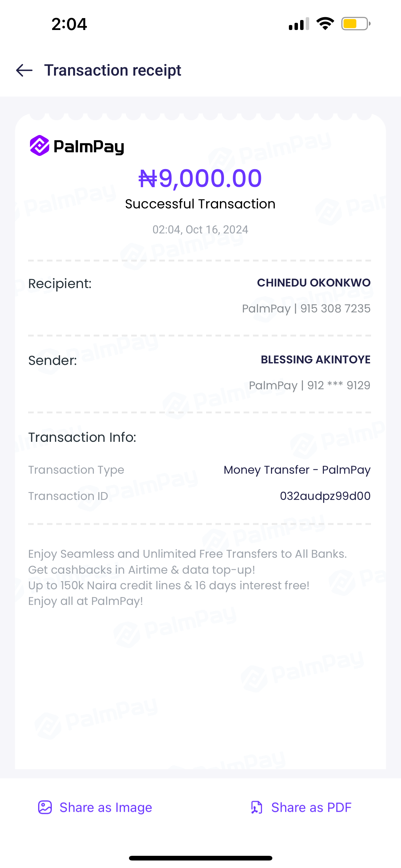Tap recipient name CHINEDU OKONKWO

(314, 283)
